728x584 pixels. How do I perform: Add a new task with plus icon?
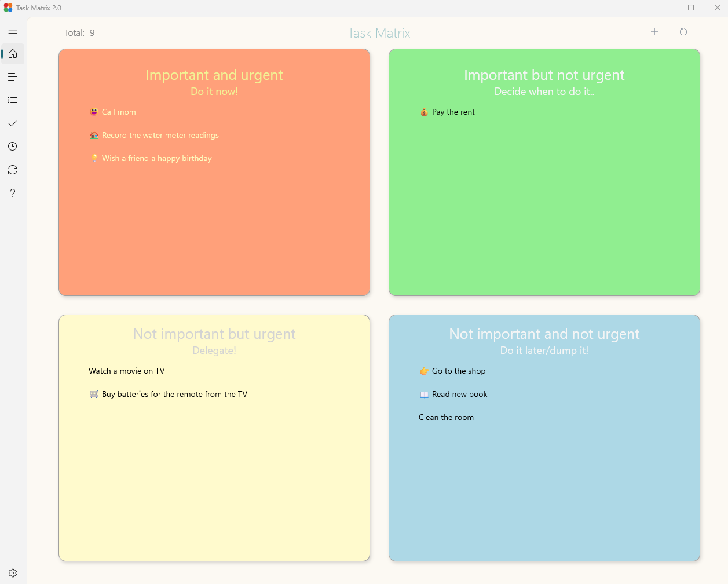[654, 32]
